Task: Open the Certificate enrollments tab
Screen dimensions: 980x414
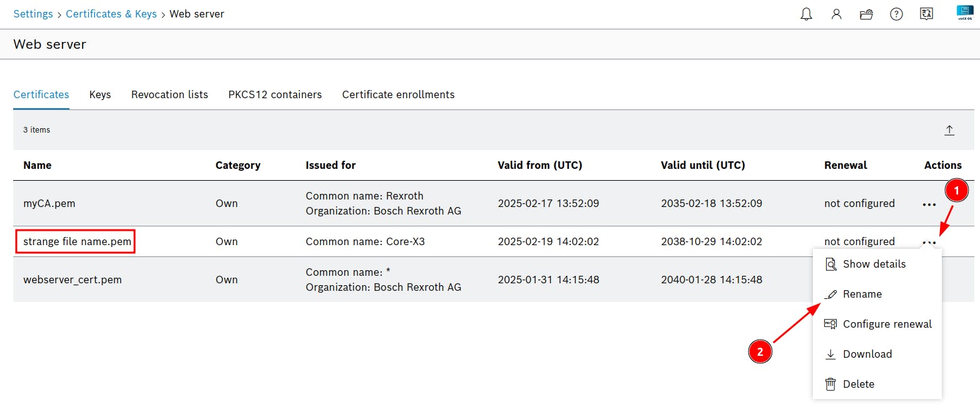Action: 398,94
